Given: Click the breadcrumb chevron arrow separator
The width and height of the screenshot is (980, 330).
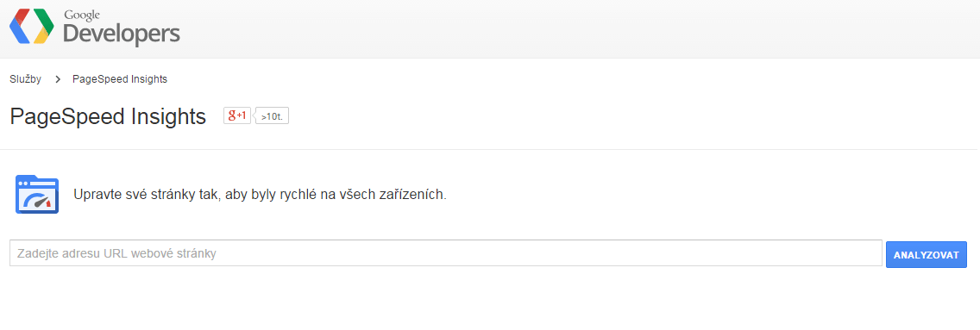Looking at the screenshot, I should 58,79.
